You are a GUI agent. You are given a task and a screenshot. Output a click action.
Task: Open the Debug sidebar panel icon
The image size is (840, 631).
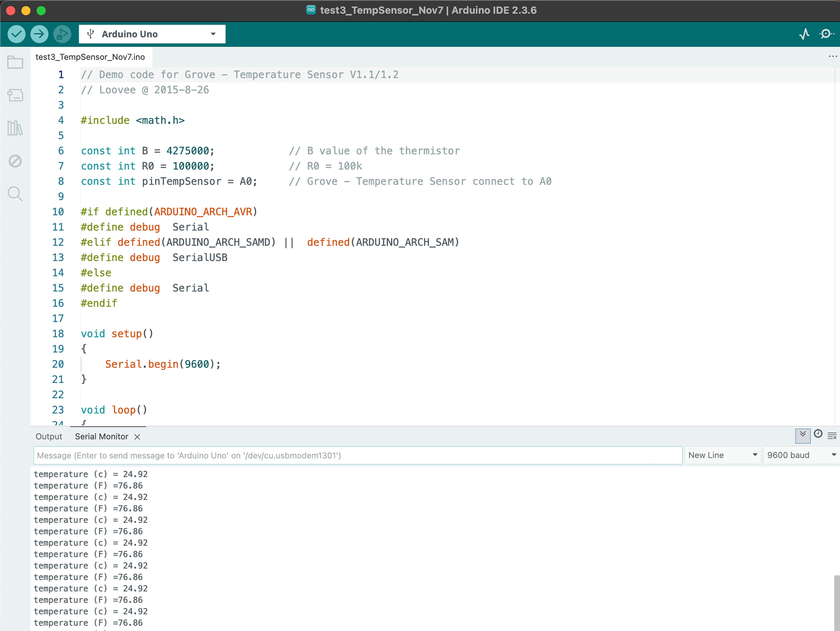click(x=15, y=161)
